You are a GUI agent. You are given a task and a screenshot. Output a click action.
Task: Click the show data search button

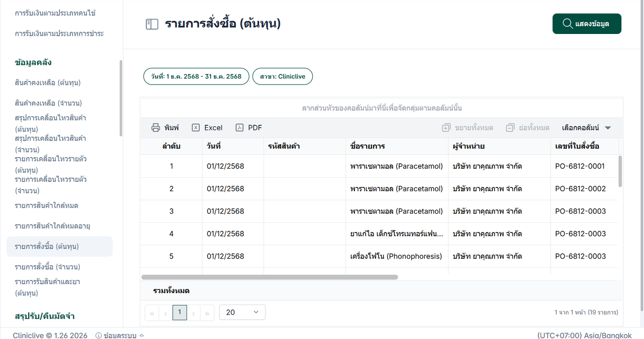586,24
